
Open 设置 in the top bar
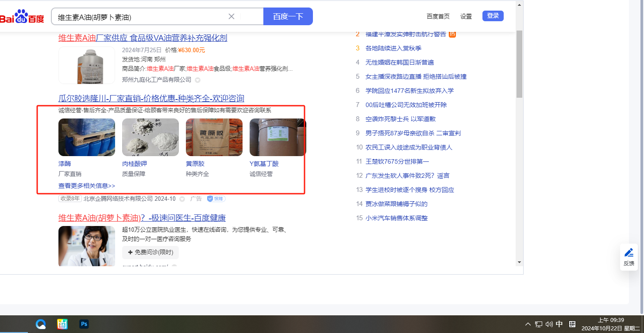466,16
